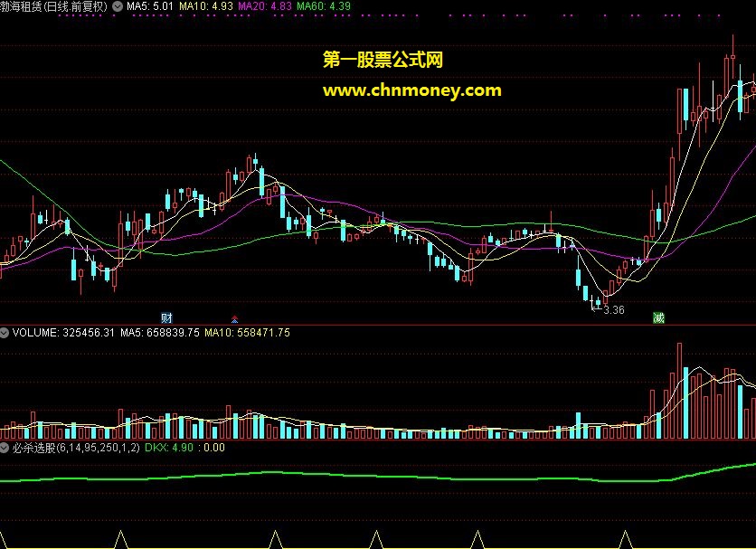This screenshot has height=549, width=756.
Task: Click the VOLUME: 325456.31 value
Action: (x=63, y=333)
